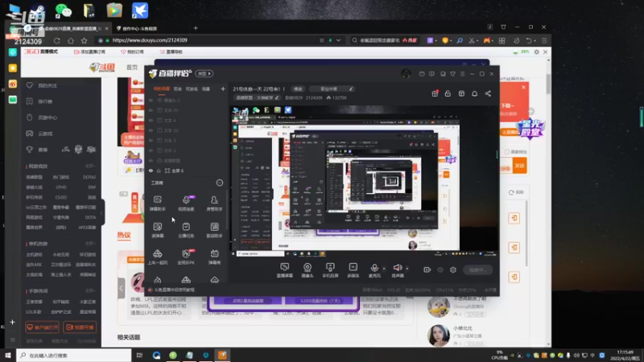Toggle visibility of 文本 23 layer
Image resolution: width=644 pixels, height=362 pixels.
[x=151, y=110]
